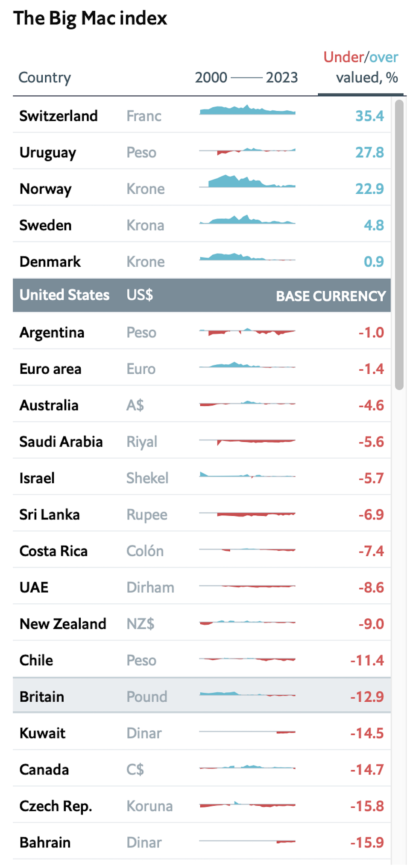This screenshot has height=868, width=410.
Task: Select the Euro area row
Action: 202,369
